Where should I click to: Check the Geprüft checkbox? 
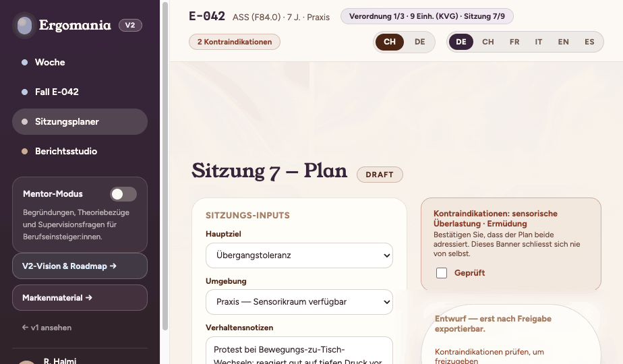(x=442, y=273)
